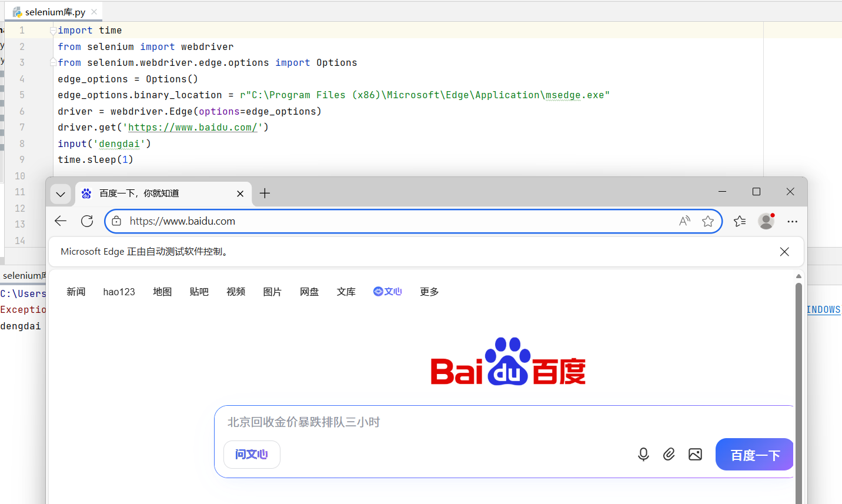Click the Baidu voice search microphone
This screenshot has width=842, height=504.
pyautogui.click(x=643, y=454)
